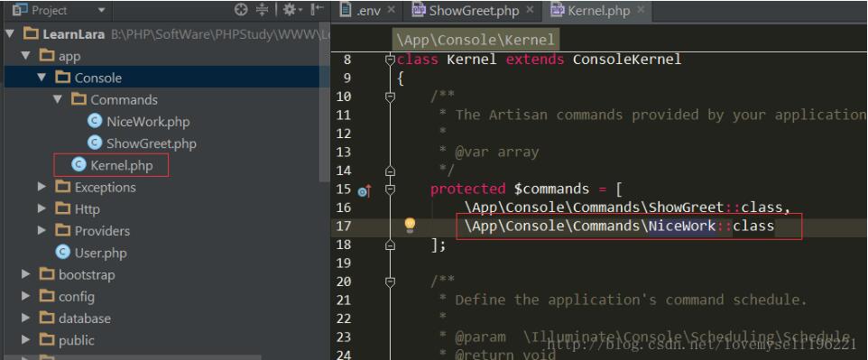The width and height of the screenshot is (868, 360).
Task: Open User.php from the app folder
Action: click(91, 254)
